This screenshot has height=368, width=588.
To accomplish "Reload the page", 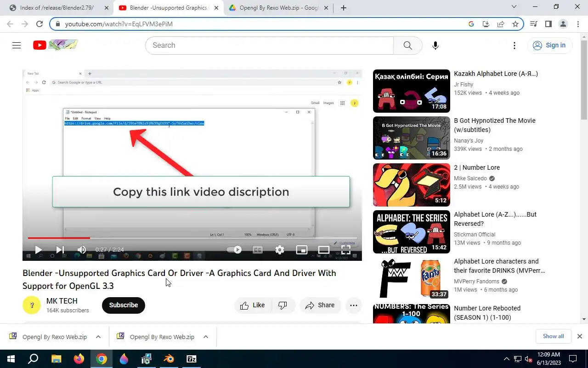I will 40,24.
